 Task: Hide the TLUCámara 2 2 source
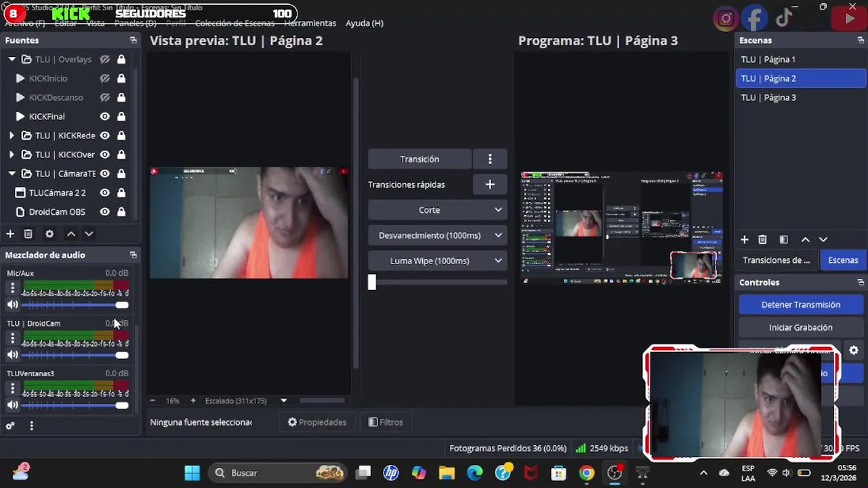coord(105,192)
